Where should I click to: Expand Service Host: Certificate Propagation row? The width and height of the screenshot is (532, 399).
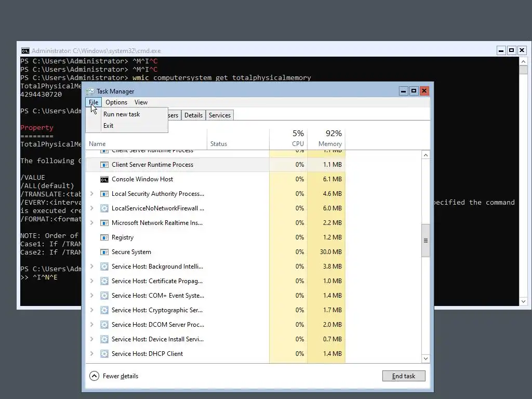coord(91,281)
